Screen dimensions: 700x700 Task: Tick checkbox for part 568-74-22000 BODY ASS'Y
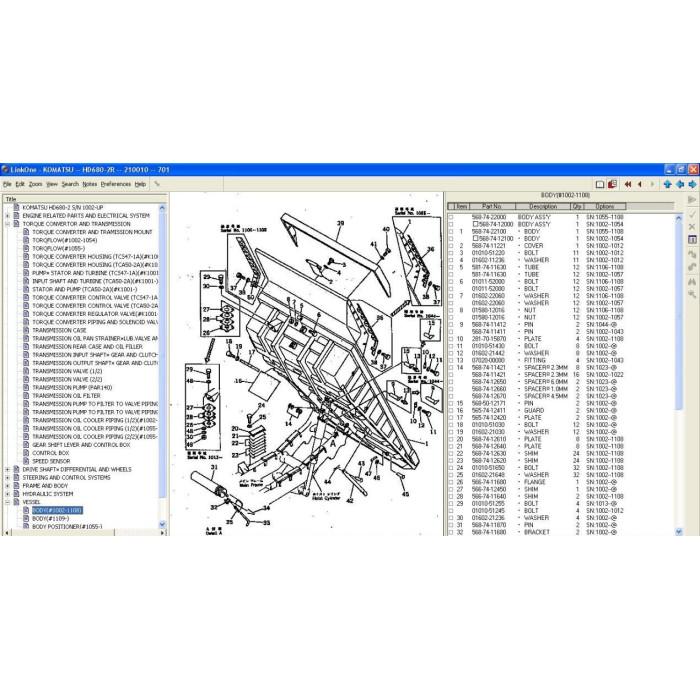pyautogui.click(x=450, y=217)
